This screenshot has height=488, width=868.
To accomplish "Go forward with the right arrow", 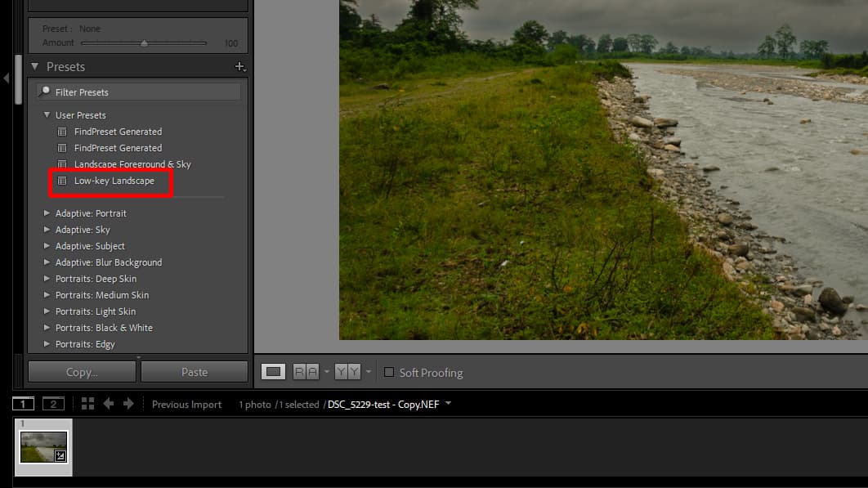I will [x=128, y=404].
